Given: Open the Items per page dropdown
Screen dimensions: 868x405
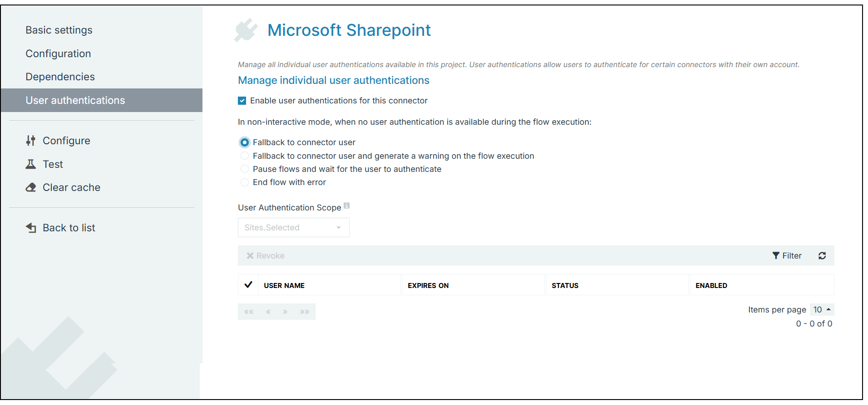Looking at the screenshot, I should click(x=822, y=310).
